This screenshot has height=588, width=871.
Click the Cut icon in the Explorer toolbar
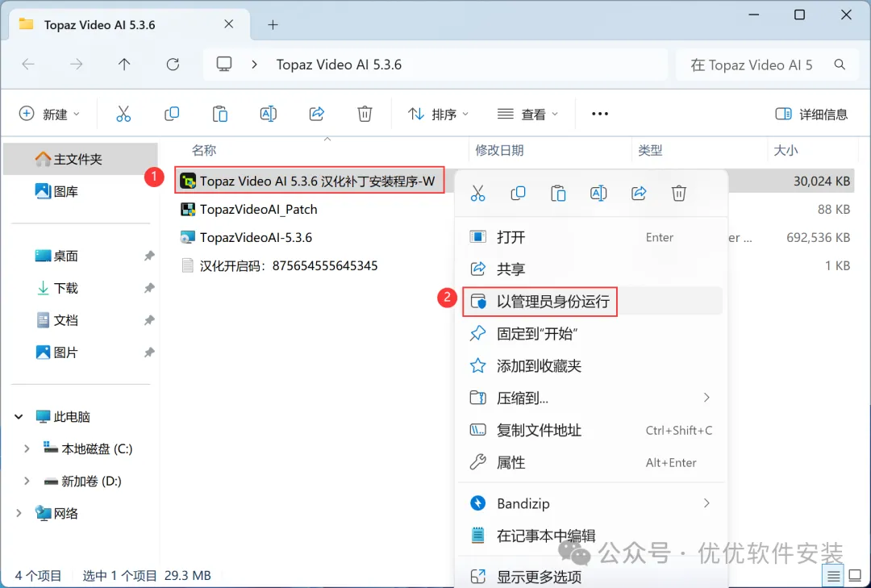123,114
